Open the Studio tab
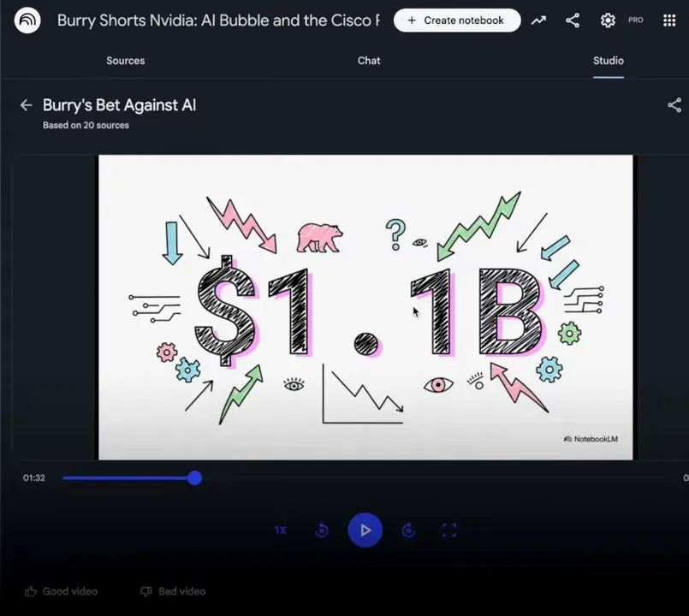The width and height of the screenshot is (689, 616). click(x=608, y=61)
